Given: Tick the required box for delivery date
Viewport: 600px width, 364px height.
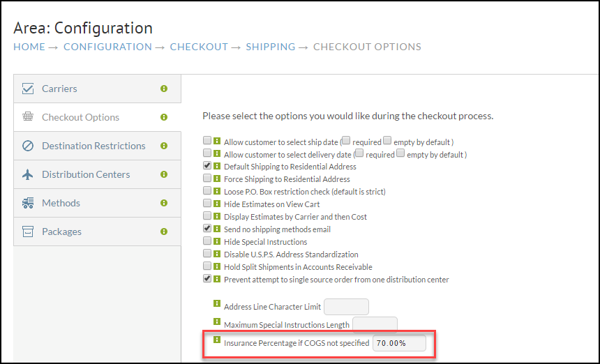Looking at the screenshot, I should [359, 153].
